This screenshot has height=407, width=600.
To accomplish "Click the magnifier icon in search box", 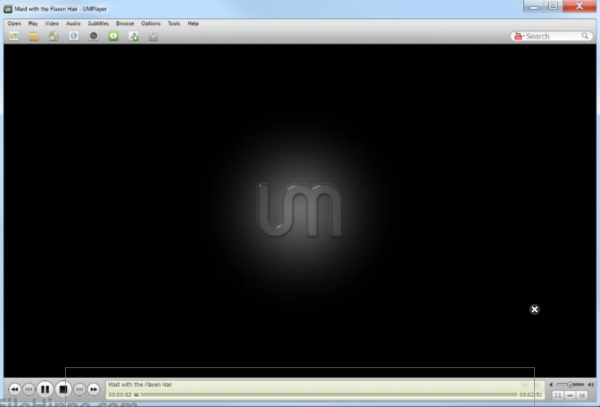I will click(x=585, y=36).
